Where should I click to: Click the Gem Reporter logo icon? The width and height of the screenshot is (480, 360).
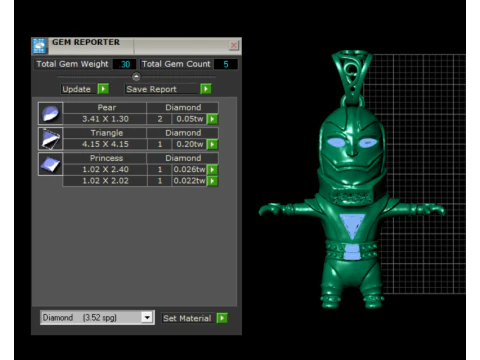point(40,46)
